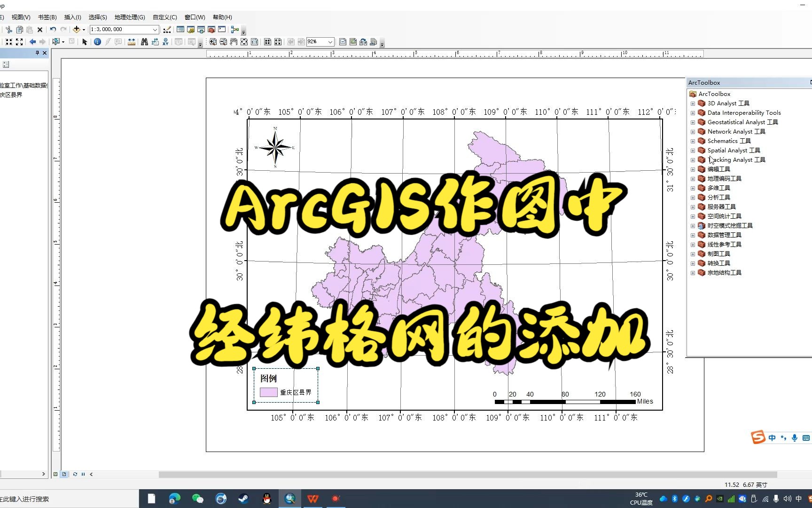Expand the 数据管理工具 toolbox
812x508 pixels.
[x=693, y=235]
